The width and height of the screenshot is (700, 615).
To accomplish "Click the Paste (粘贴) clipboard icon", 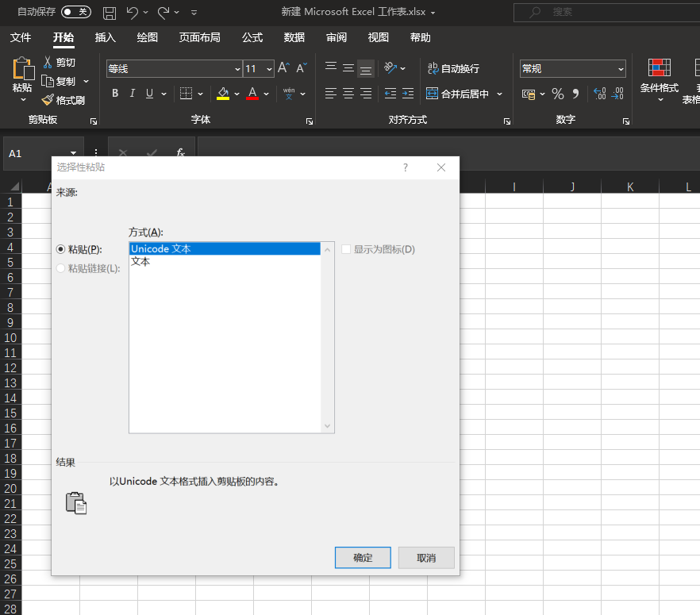I will 23,69.
